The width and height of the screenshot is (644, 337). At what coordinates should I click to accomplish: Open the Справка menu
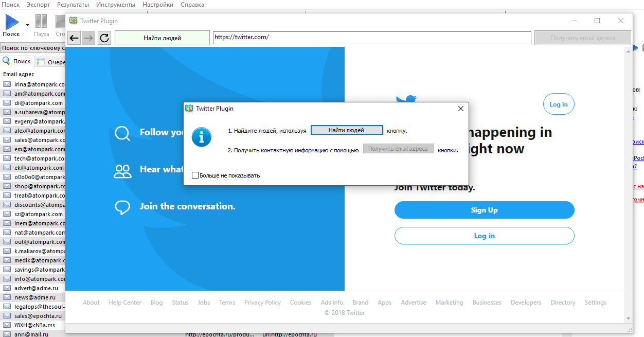click(x=192, y=5)
